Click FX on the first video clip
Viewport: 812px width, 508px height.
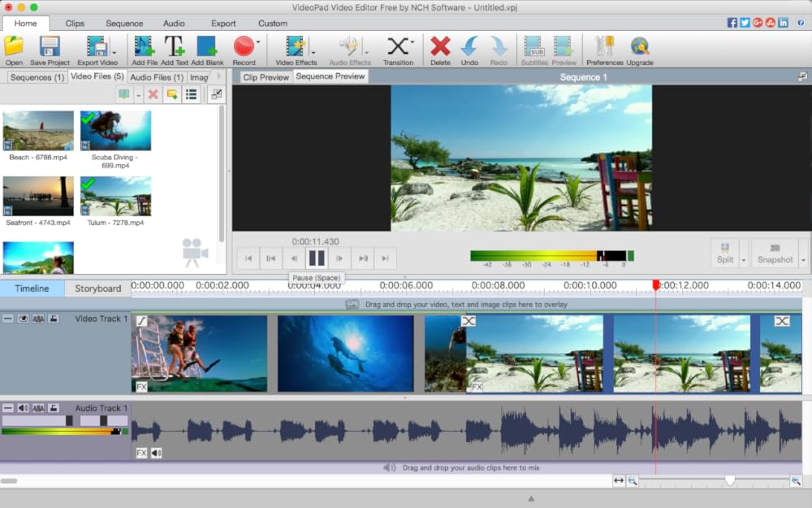pyautogui.click(x=141, y=387)
